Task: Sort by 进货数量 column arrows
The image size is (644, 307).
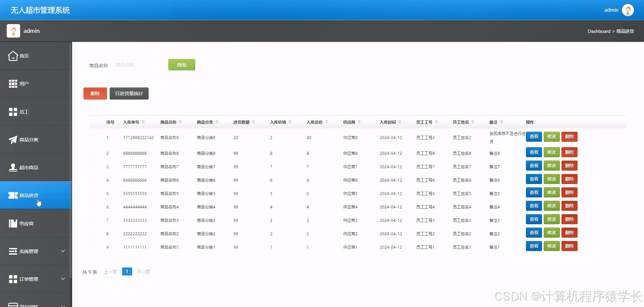Action: (x=254, y=122)
